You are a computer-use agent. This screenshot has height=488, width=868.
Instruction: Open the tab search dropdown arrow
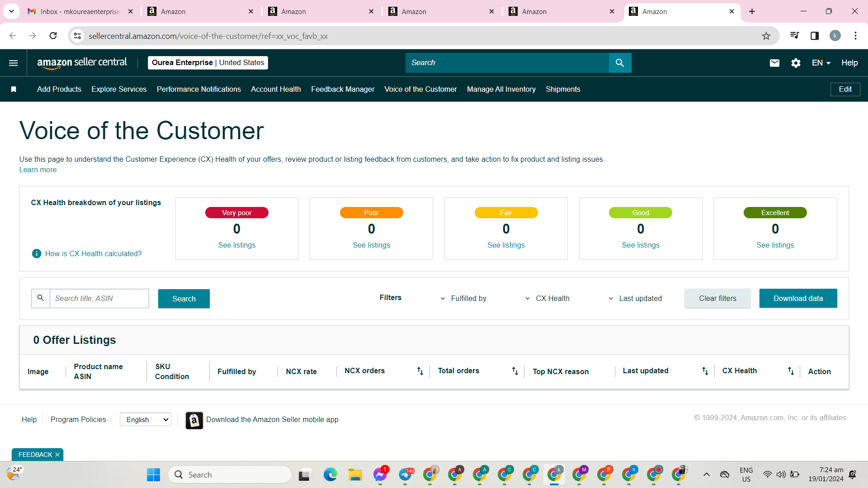(11, 11)
